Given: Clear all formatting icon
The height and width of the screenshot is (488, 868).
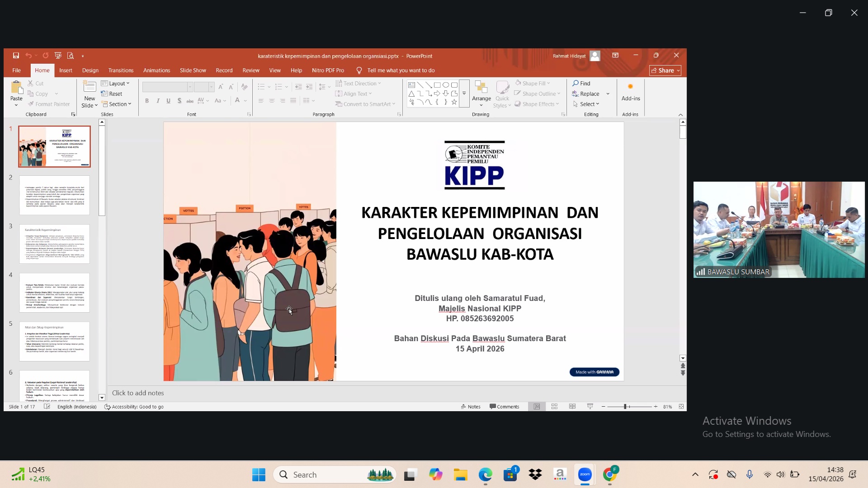Looking at the screenshot, I should tap(245, 87).
